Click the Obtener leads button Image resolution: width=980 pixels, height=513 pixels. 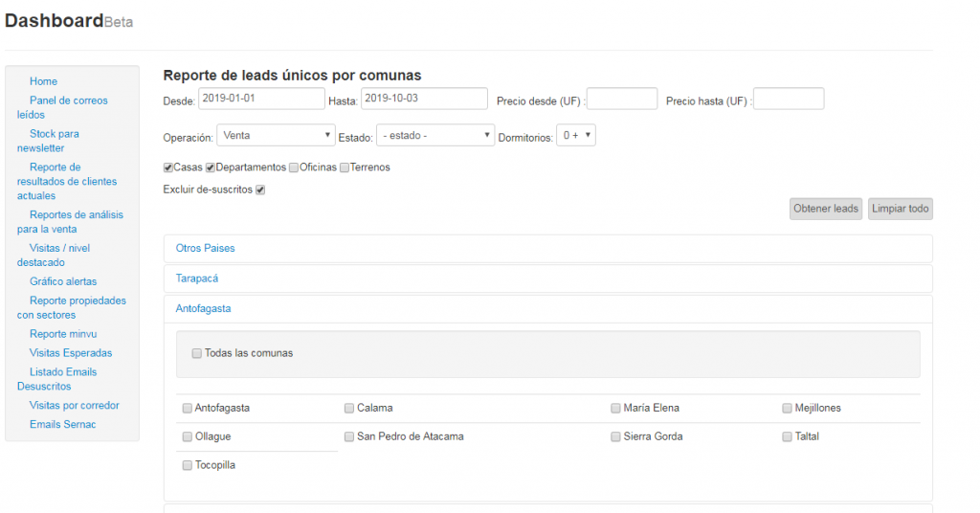(x=826, y=209)
